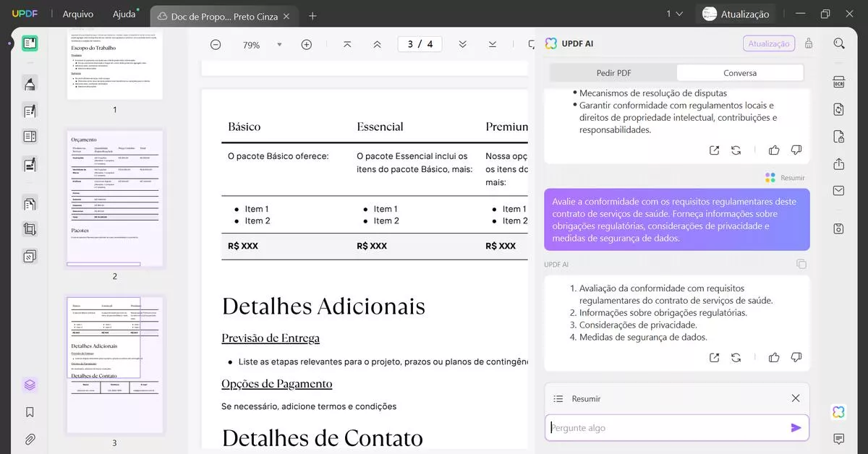Dismiss the Resumir prompt mode

[x=796, y=398]
